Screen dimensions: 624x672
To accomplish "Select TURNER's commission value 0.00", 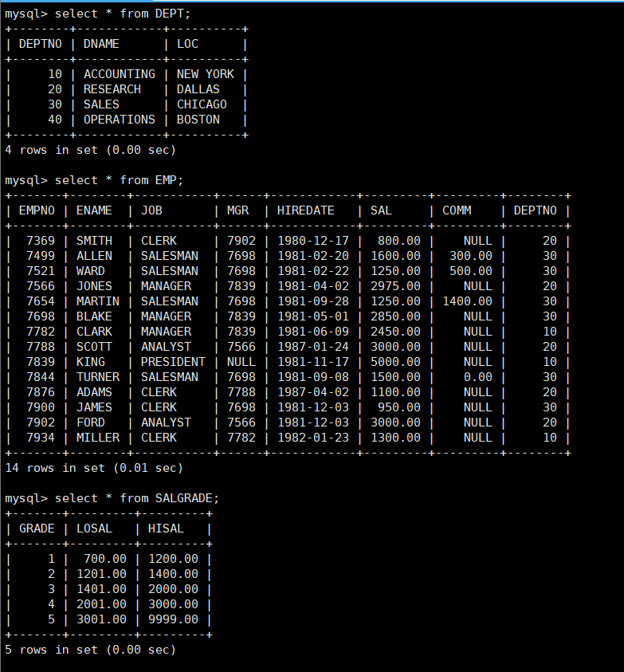I will point(478,377).
